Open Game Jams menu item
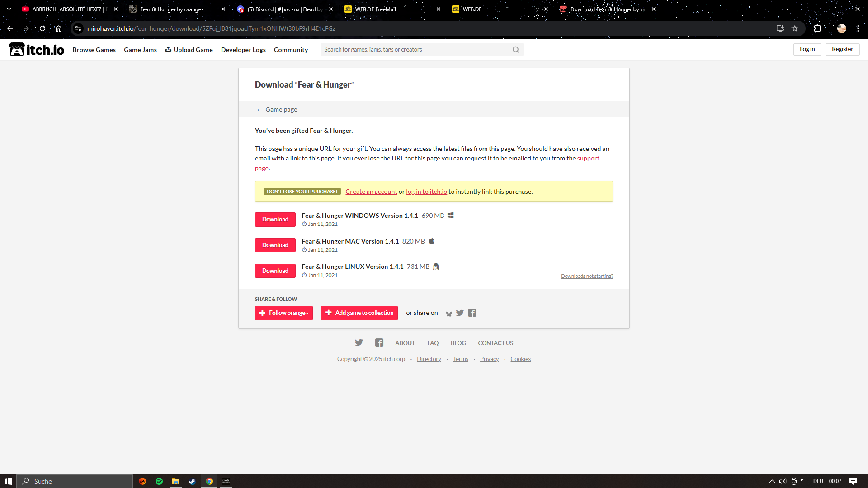The image size is (868, 488). [x=140, y=50]
